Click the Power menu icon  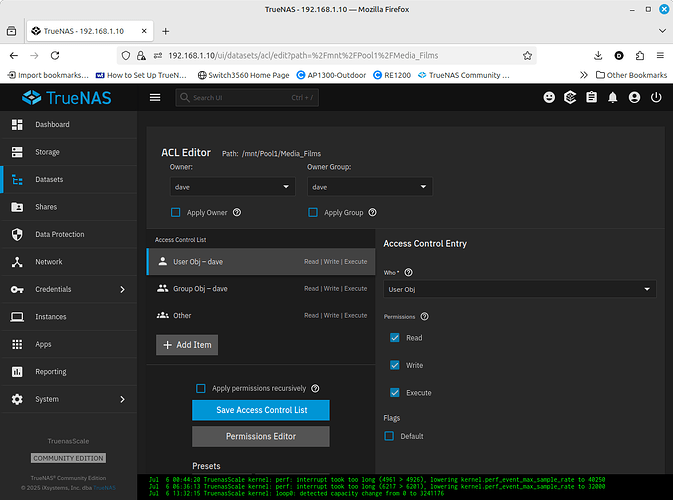656,97
